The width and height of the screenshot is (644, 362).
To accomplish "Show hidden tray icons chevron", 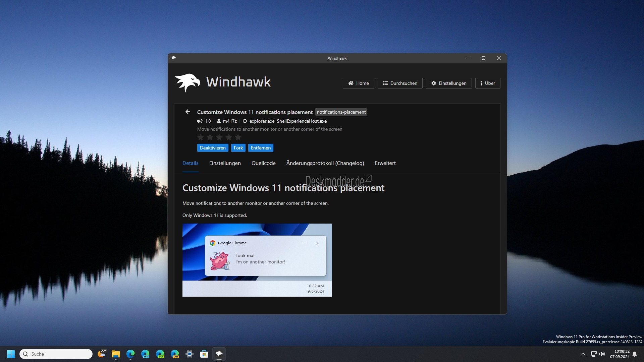I will click(x=583, y=354).
